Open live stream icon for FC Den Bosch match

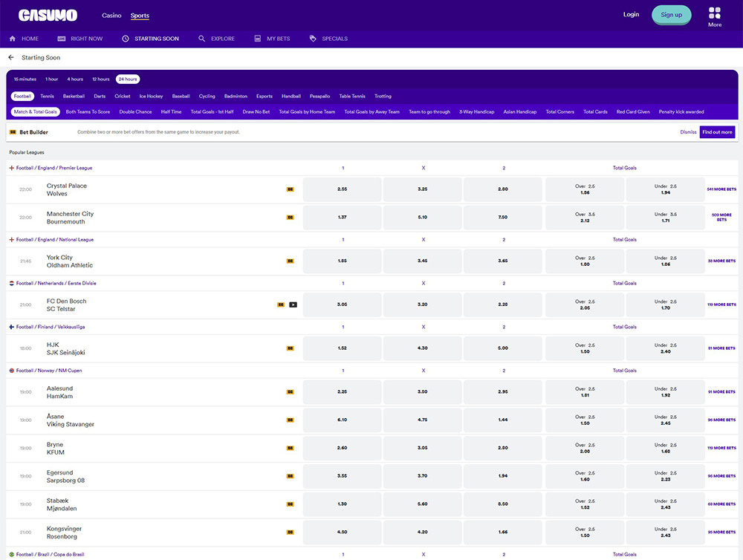pos(293,305)
